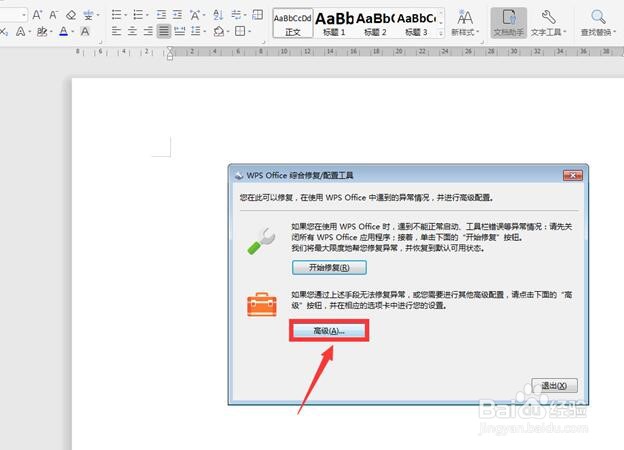Screen dimensions: 624x450
Task: Expand the borders dropdown arrow
Action: click(x=250, y=31)
